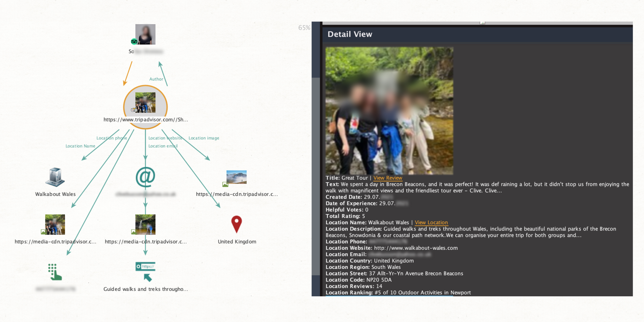The width and height of the screenshot is (644, 322).
Task: Click the 'Guided walks and treks througho...' label
Action: [146, 289]
